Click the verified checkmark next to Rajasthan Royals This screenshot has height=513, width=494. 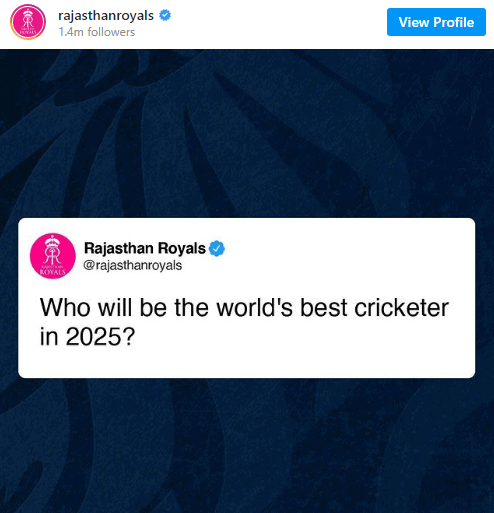point(217,248)
